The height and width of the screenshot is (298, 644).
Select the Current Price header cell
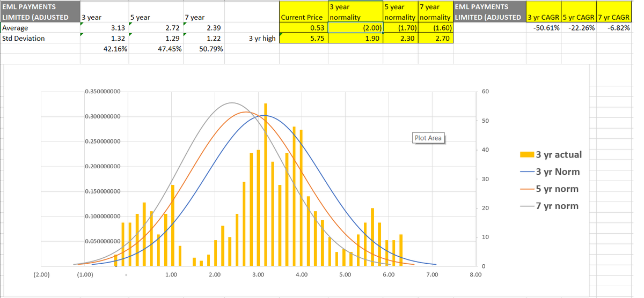coord(303,12)
